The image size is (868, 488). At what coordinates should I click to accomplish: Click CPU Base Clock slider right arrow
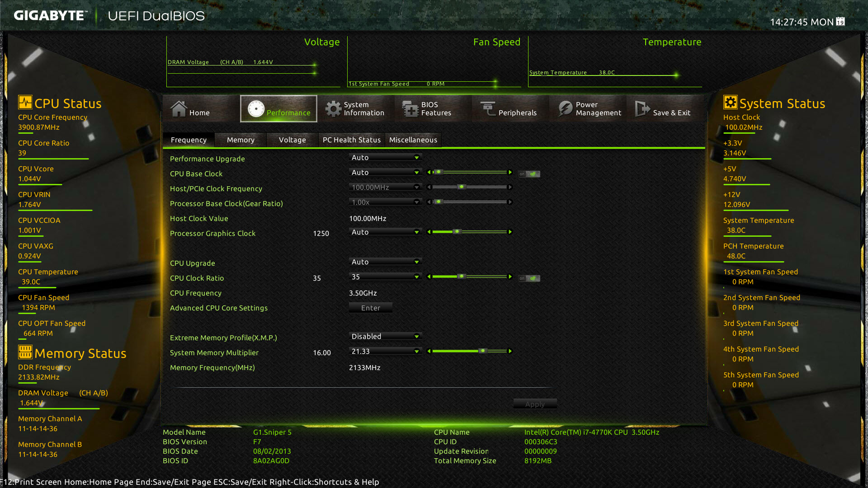click(x=510, y=172)
